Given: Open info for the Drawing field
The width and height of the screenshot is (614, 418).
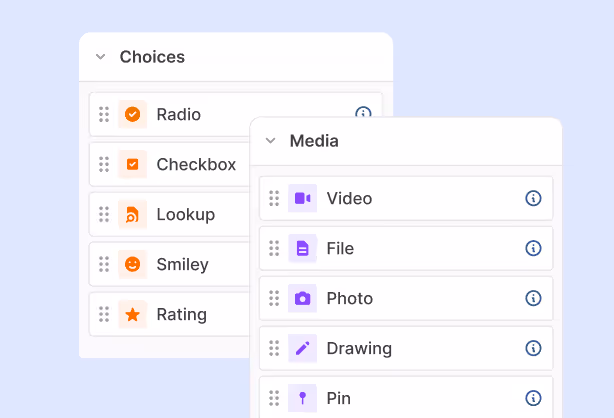Looking at the screenshot, I should coord(533,348).
